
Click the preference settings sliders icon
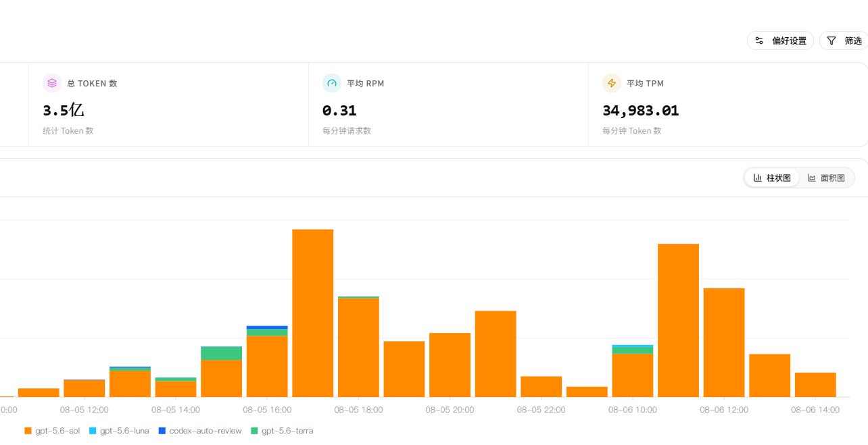[x=759, y=41]
